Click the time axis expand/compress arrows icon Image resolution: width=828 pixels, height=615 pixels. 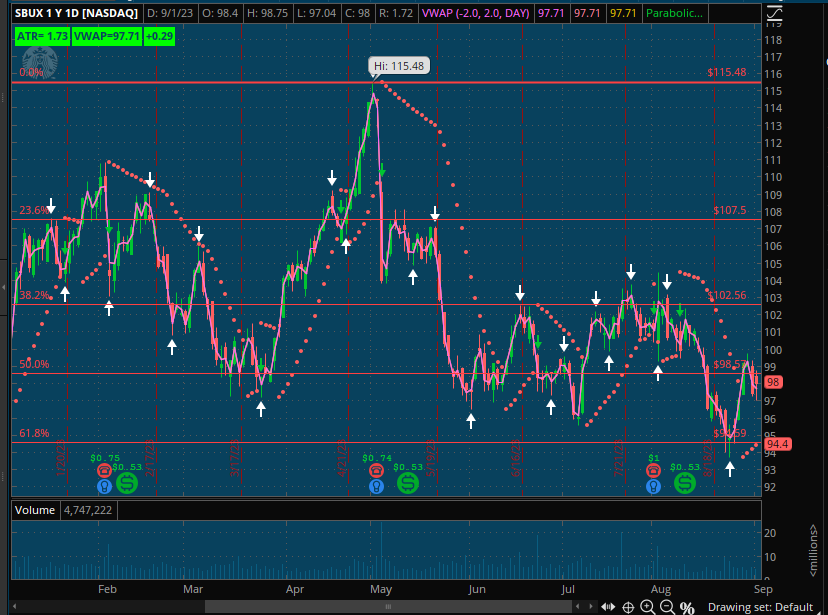pyautogui.click(x=608, y=607)
